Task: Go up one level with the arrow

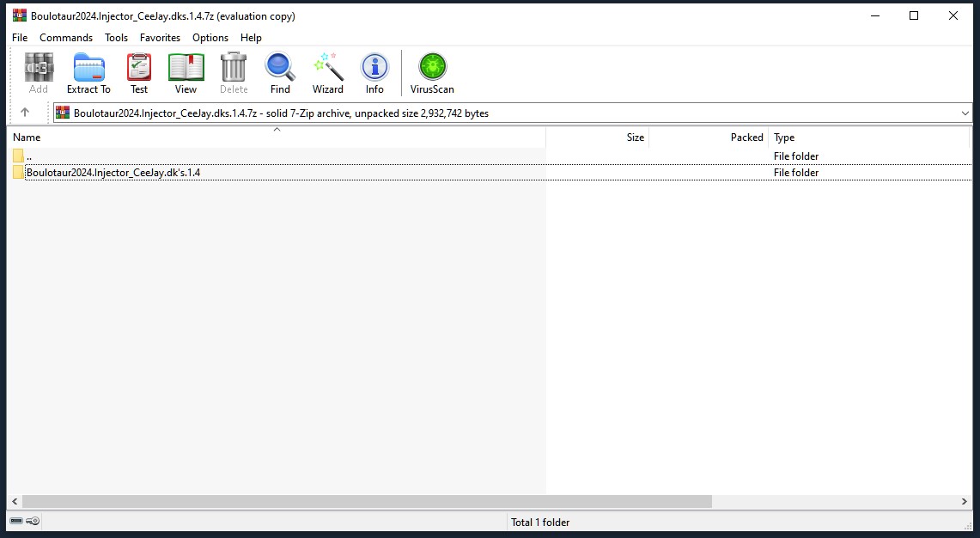Action: [25, 113]
